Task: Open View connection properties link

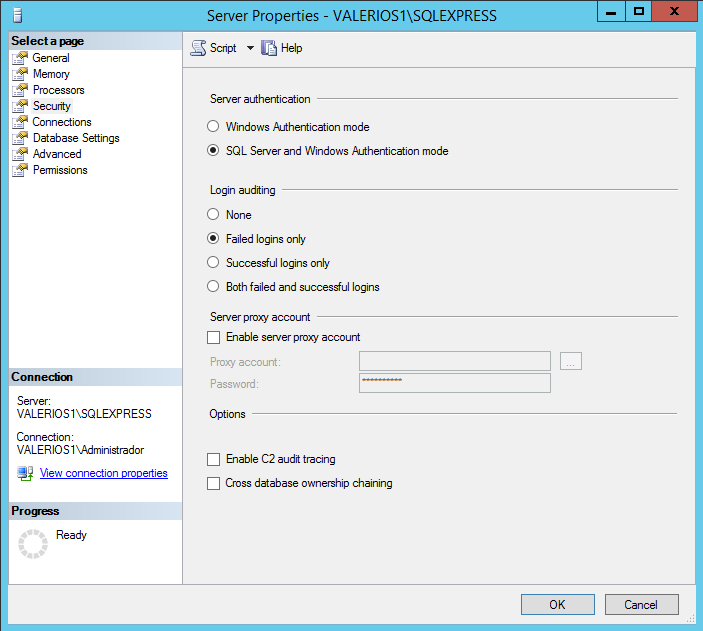Action: pos(104,473)
